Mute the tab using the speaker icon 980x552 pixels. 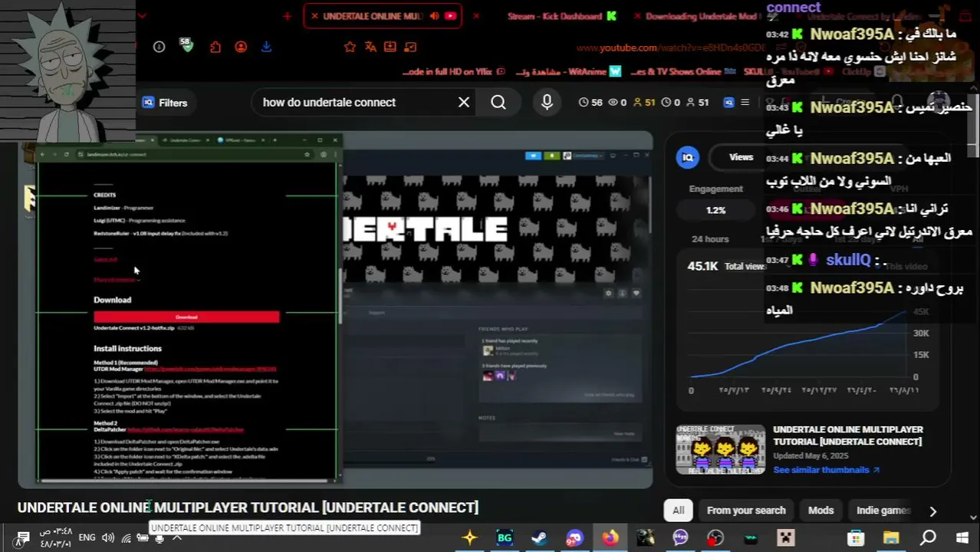435,16
